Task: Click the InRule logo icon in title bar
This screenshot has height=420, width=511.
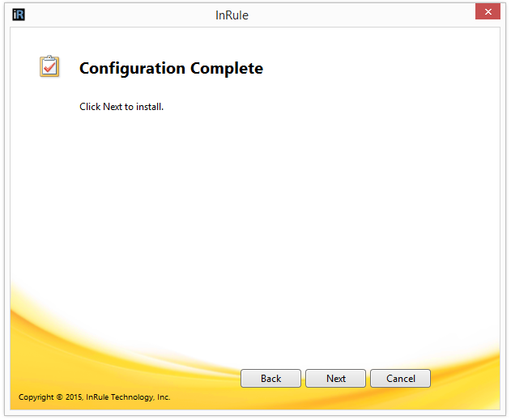Action: (19, 15)
